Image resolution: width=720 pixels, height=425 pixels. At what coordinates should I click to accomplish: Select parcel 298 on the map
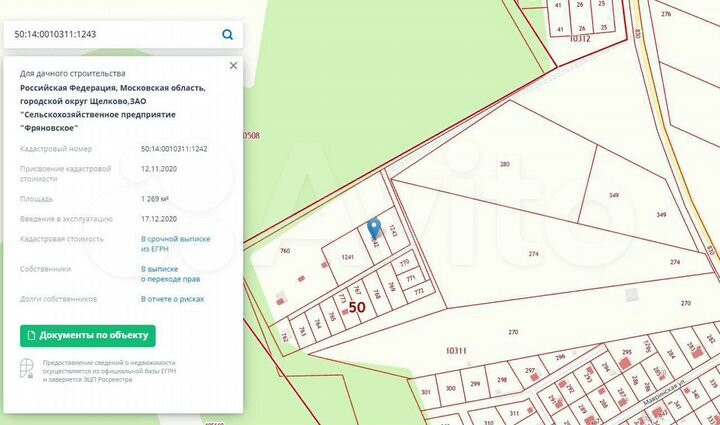coord(502,380)
